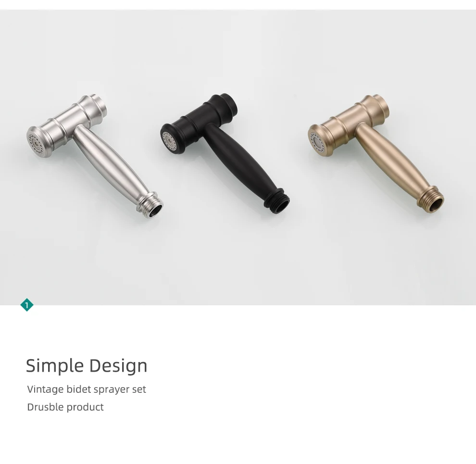Viewport: 476px width, 464px height.
Task: Click the green diamond number 1 badge
Action: click(27, 305)
